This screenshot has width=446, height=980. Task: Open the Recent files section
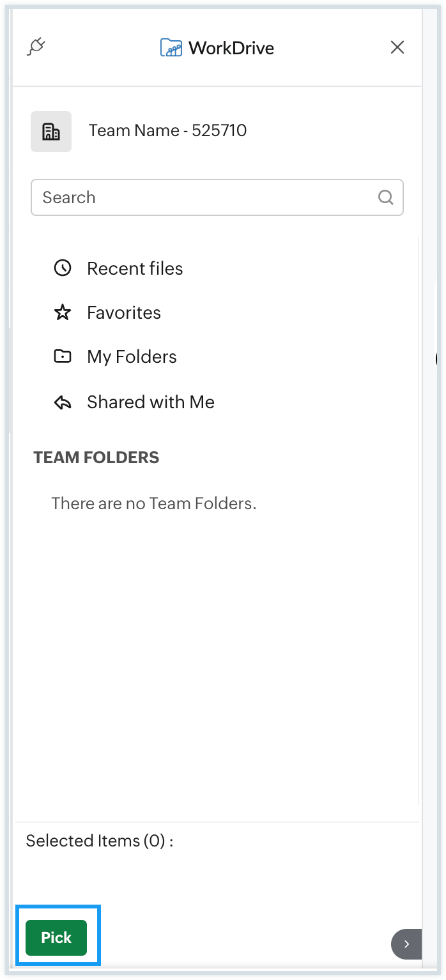click(x=134, y=268)
